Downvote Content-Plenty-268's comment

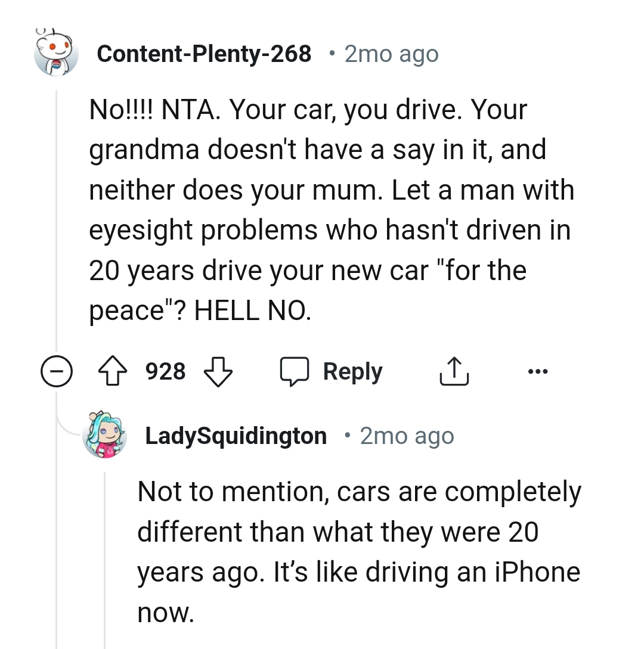218,371
